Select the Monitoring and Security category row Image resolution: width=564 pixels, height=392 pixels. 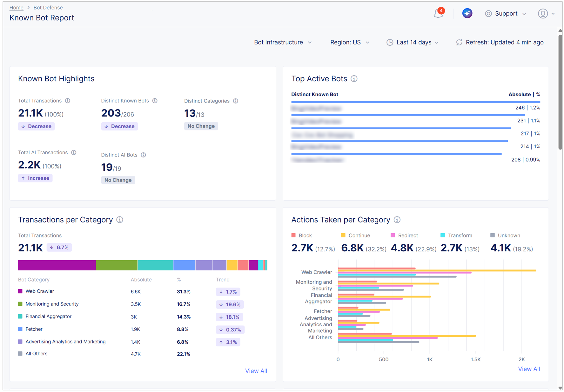[x=142, y=304]
